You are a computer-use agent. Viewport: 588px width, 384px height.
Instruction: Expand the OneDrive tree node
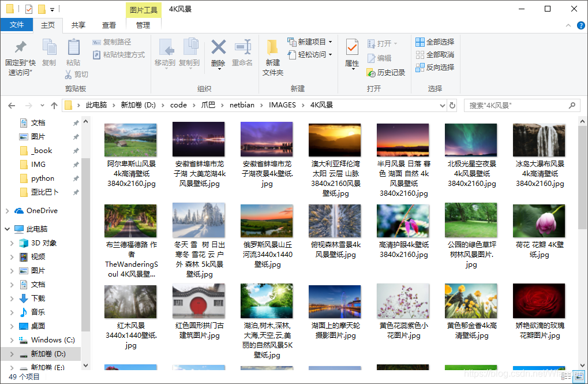tap(7, 211)
